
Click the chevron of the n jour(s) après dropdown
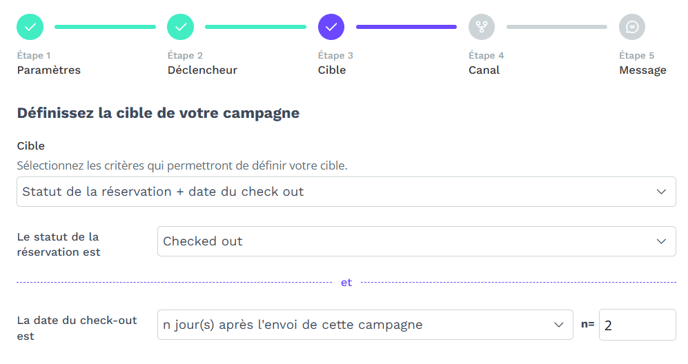point(559,325)
